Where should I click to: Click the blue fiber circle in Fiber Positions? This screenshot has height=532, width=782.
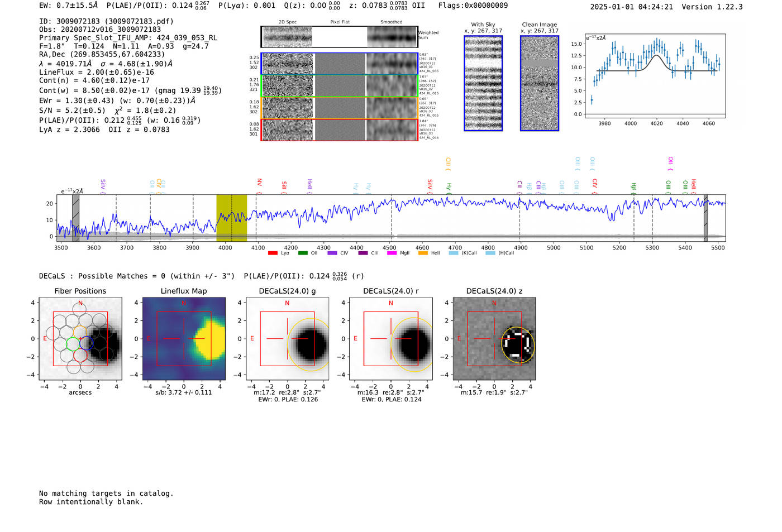86,343
